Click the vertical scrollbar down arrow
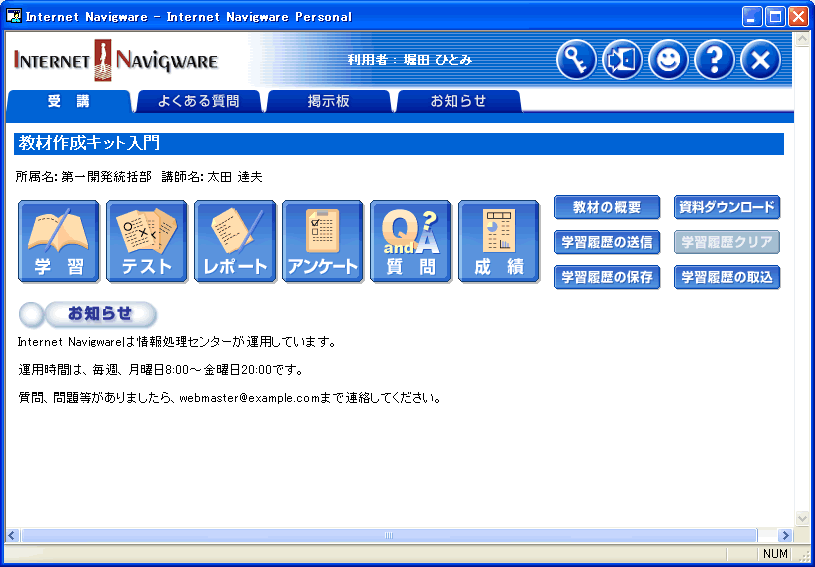 tap(801, 518)
